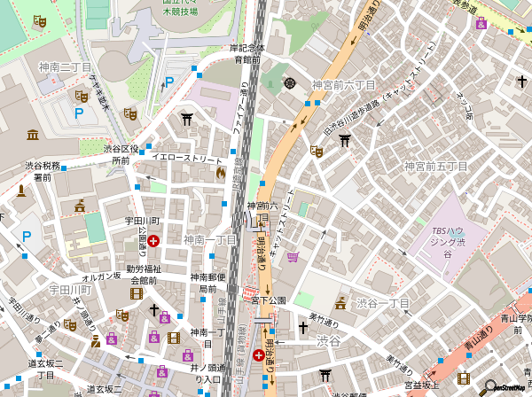This screenshot has width=532, height=397.
Task: Click the museum icon near 神南二丁目
Action: coord(33,135)
